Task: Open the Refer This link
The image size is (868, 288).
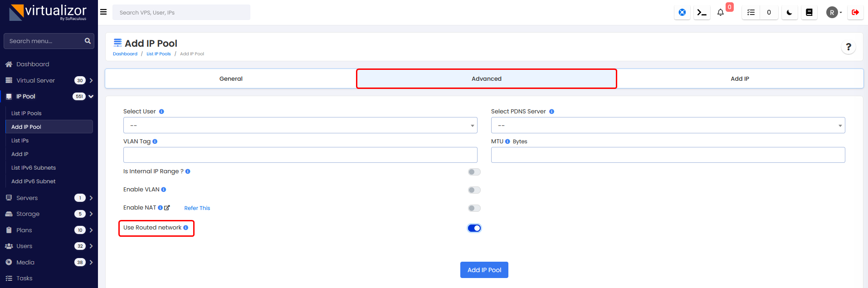Action: point(197,208)
